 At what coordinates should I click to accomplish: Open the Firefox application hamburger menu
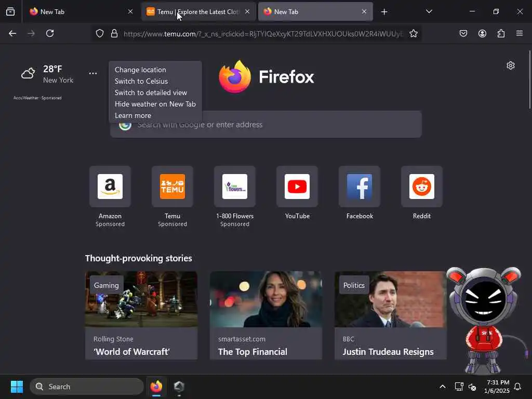[520, 33]
